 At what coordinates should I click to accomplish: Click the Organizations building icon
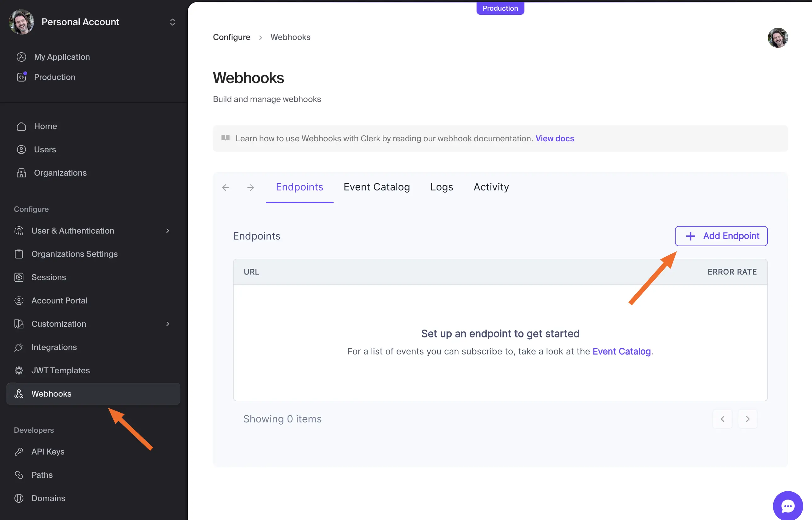(x=21, y=172)
